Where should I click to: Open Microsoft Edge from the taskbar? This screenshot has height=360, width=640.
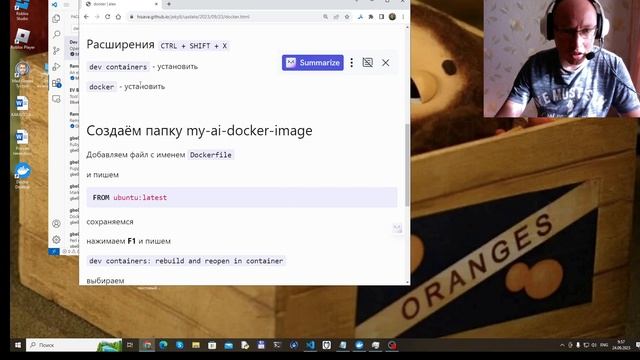163,345
